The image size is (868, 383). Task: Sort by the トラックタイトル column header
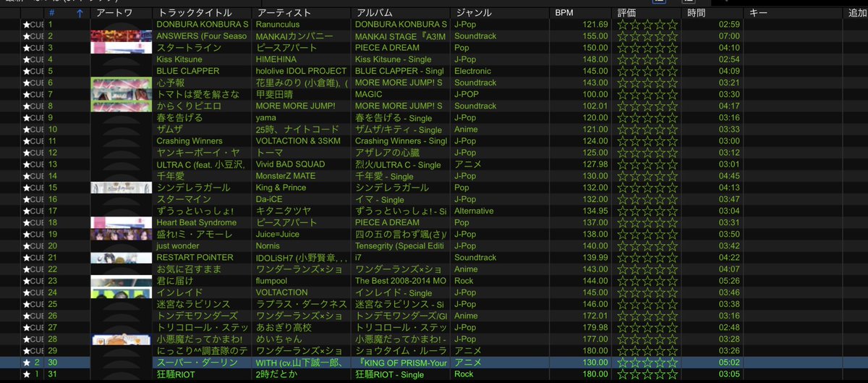coord(195,13)
